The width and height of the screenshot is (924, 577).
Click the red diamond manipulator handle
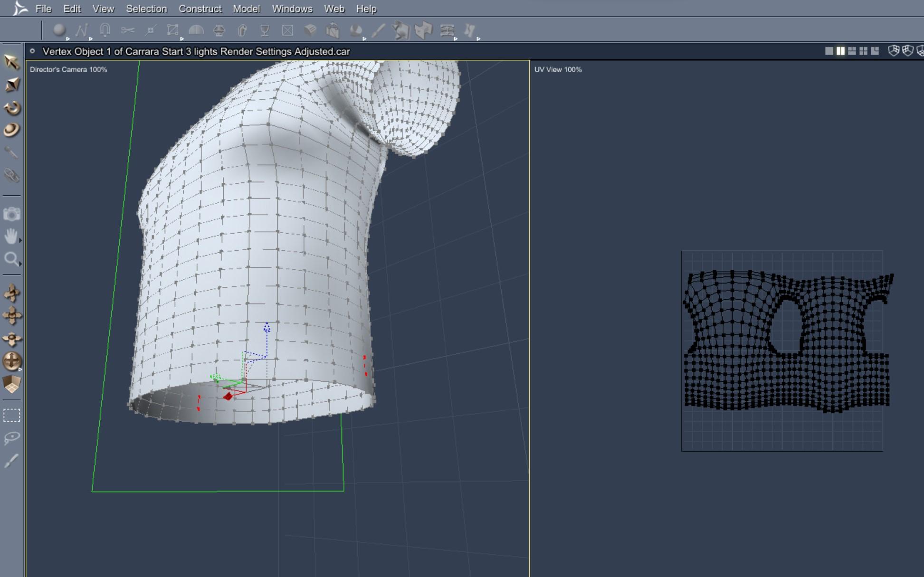click(x=228, y=396)
